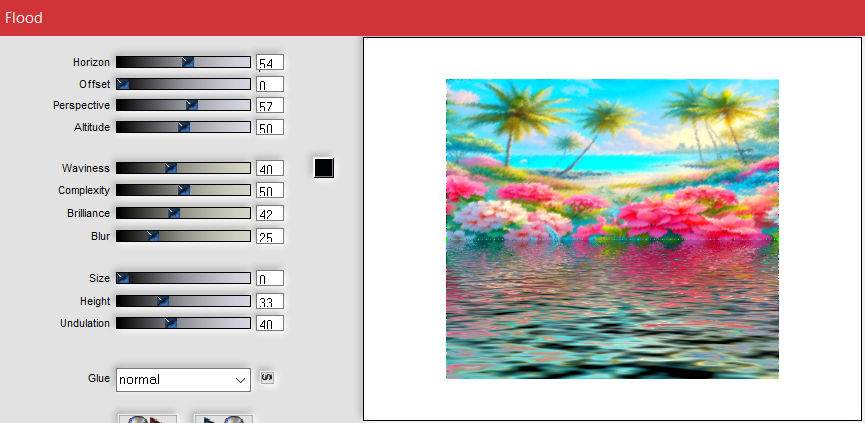Click the sphere button with blue arrow
Image resolution: width=865 pixels, height=423 pixels.
point(223,419)
